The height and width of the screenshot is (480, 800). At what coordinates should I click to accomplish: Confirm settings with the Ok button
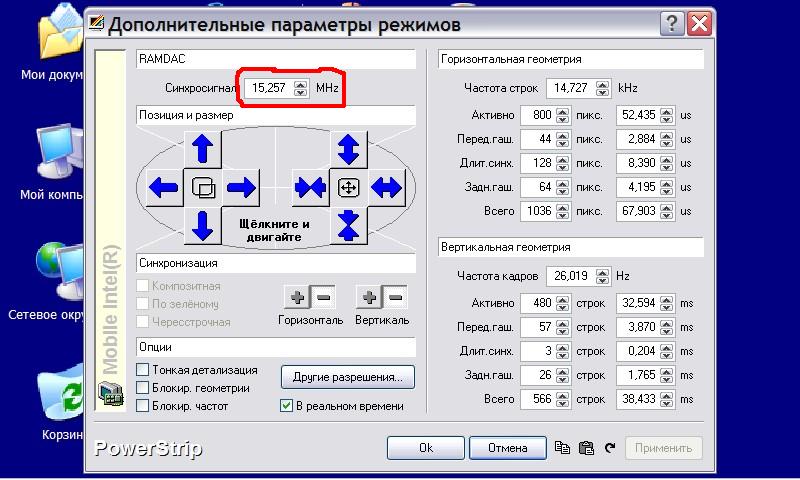click(x=426, y=448)
